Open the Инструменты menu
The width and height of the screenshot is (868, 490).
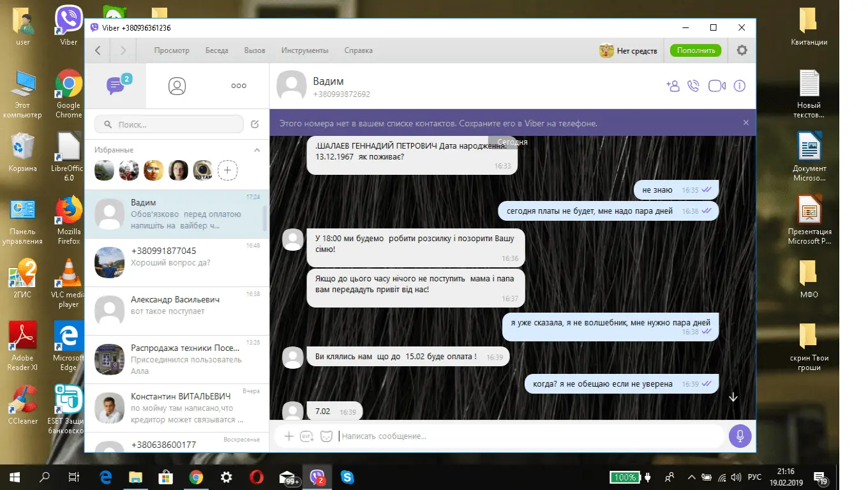coord(304,50)
